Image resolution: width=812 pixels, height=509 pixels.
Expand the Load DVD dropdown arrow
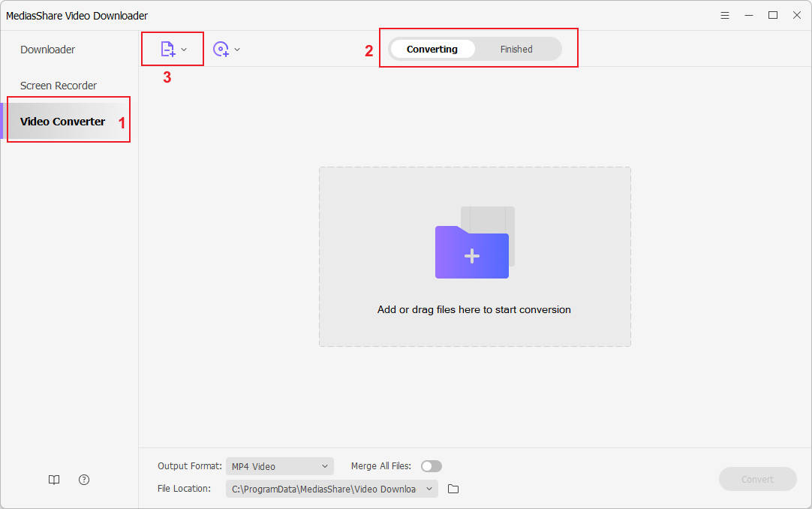click(237, 50)
